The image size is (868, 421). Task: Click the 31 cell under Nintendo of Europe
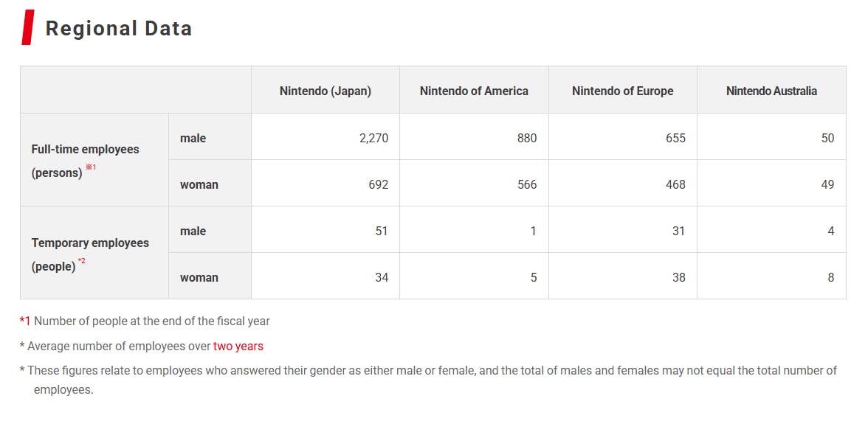pyautogui.click(x=623, y=230)
